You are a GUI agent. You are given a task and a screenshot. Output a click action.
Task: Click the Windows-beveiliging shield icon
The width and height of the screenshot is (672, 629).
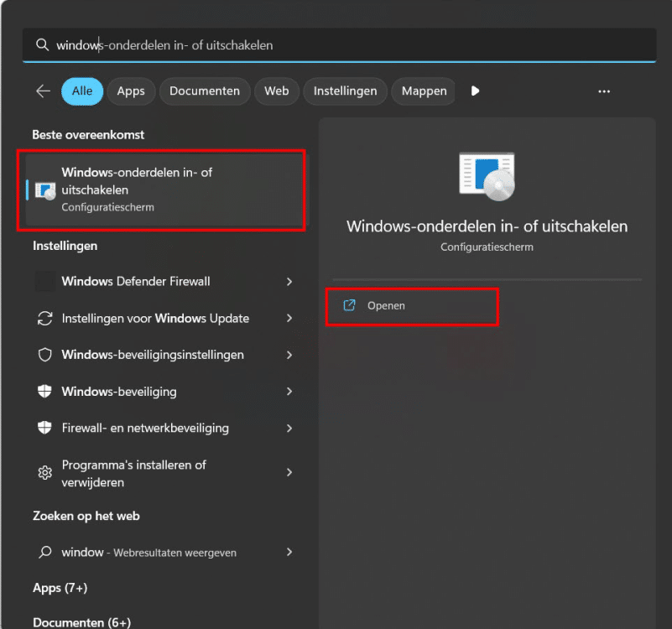(x=44, y=391)
